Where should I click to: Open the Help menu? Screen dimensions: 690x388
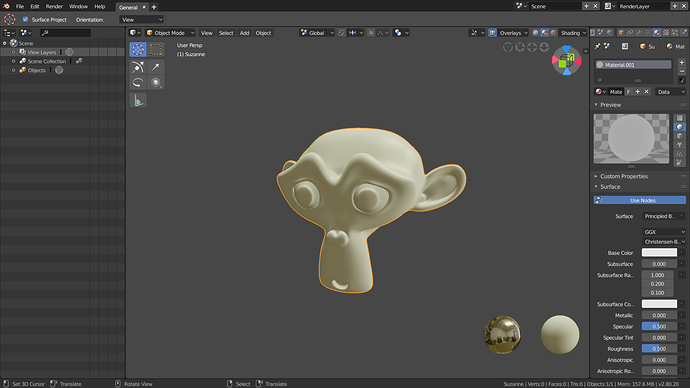(100, 6)
